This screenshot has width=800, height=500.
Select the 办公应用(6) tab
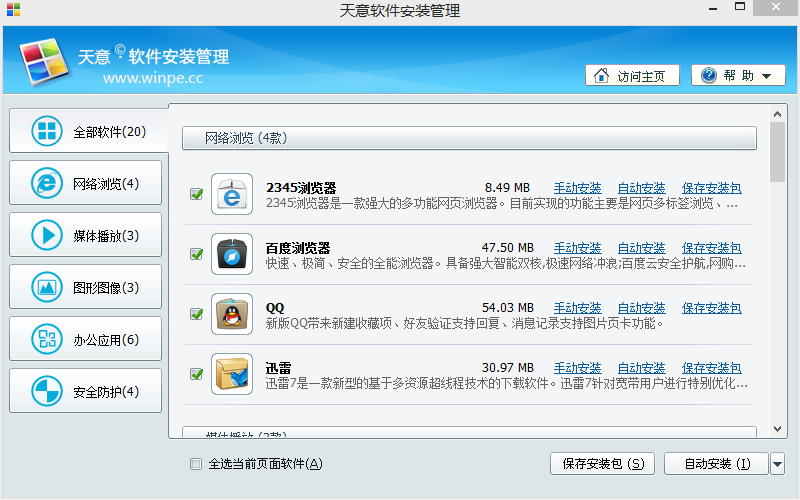pyautogui.click(x=85, y=339)
